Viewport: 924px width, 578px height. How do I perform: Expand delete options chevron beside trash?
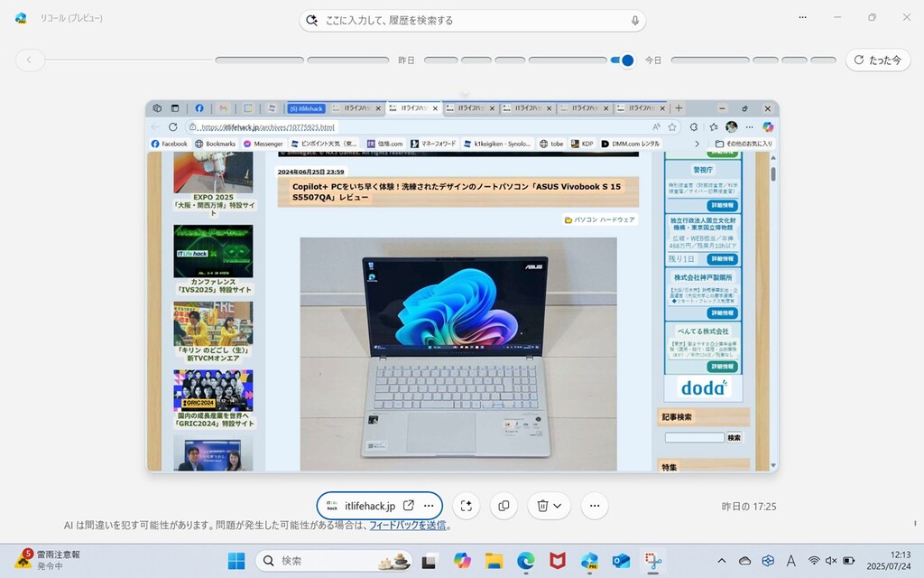click(558, 506)
